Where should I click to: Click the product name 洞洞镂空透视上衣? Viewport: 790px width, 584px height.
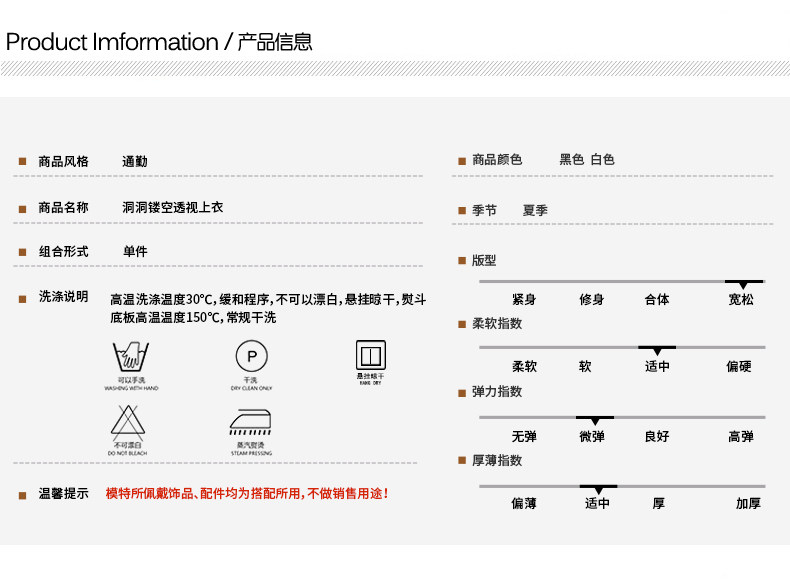tap(172, 207)
